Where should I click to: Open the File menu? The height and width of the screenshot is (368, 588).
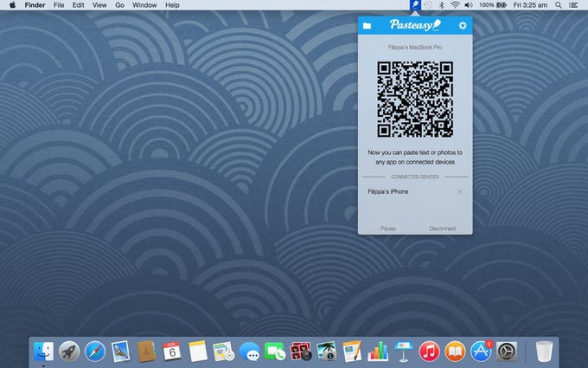[x=59, y=5]
